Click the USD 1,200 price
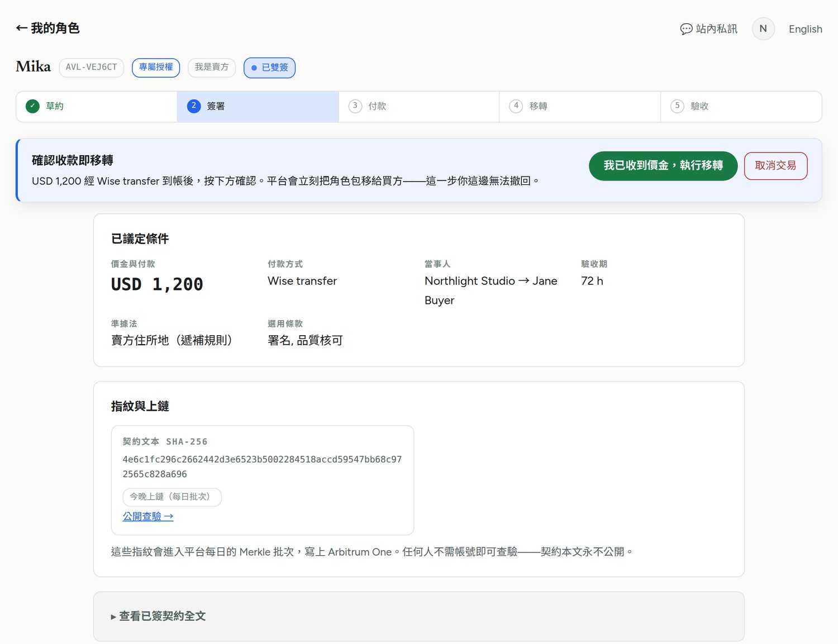The image size is (838, 644). click(157, 284)
